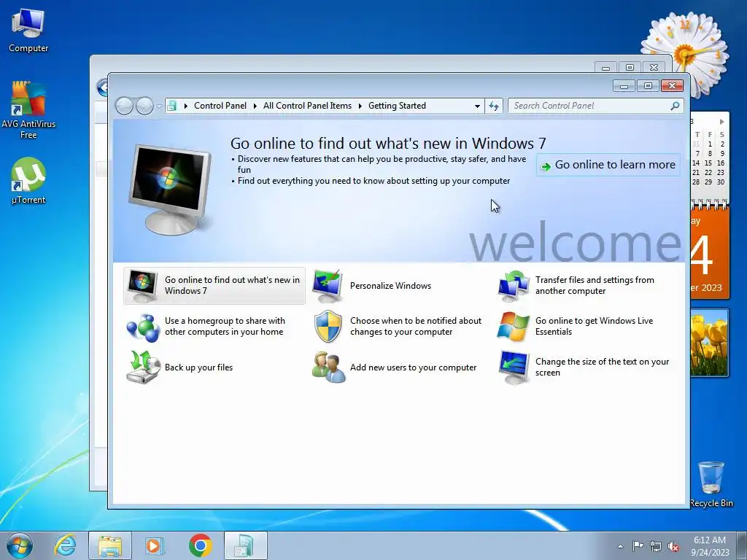This screenshot has width=747, height=560.
Task: Launch Internet Explorer from taskbar
Action: (65, 545)
